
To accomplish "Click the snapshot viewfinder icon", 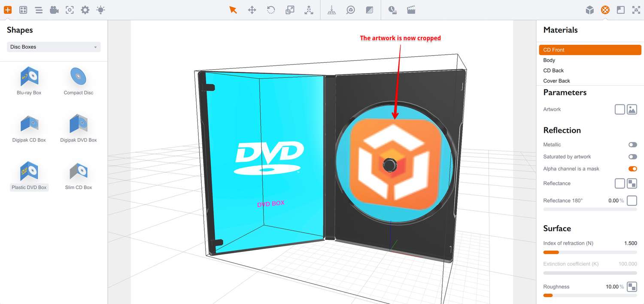I will click(70, 9).
